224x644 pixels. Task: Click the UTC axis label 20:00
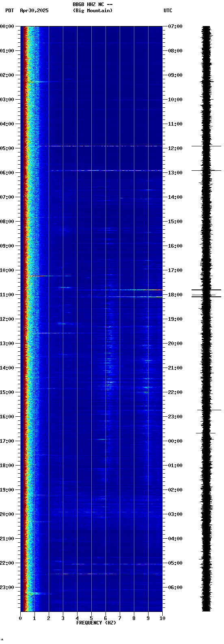coord(175,344)
